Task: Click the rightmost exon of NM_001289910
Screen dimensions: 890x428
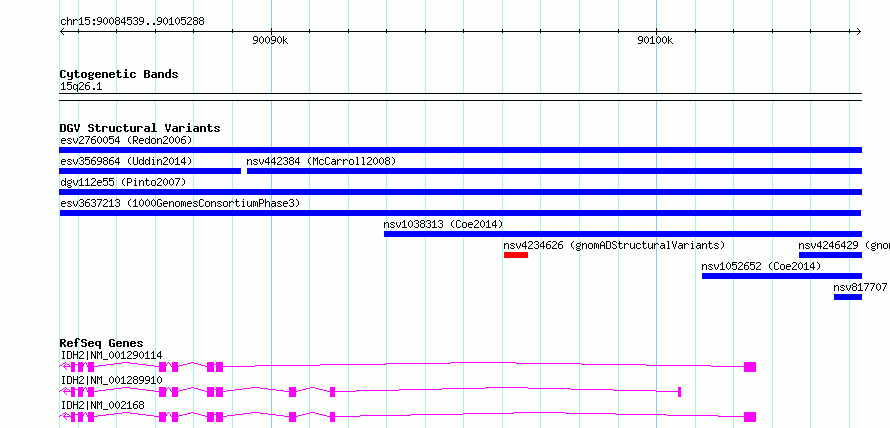Action: pos(679,392)
